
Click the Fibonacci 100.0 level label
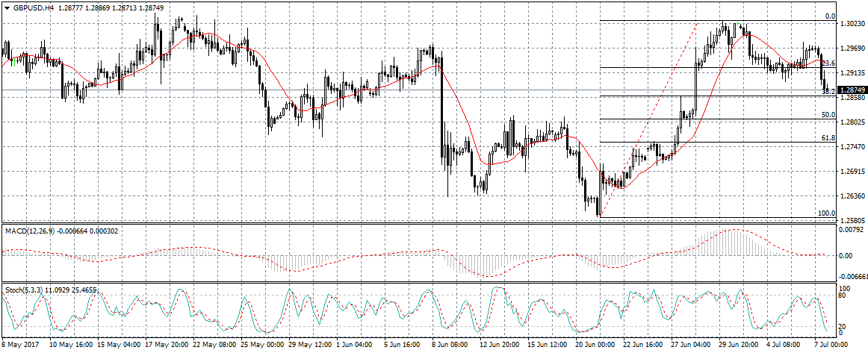[x=826, y=213]
